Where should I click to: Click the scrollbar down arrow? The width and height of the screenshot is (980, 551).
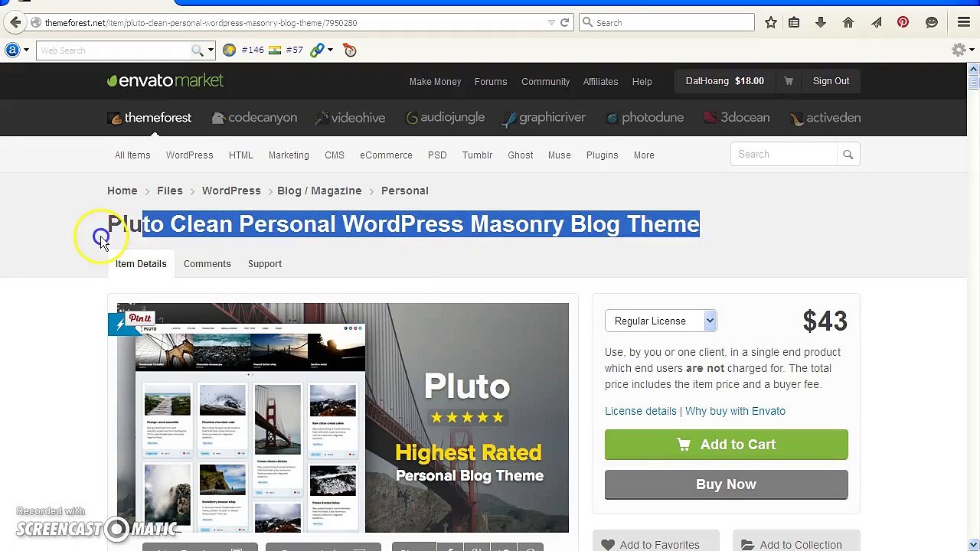click(x=973, y=545)
